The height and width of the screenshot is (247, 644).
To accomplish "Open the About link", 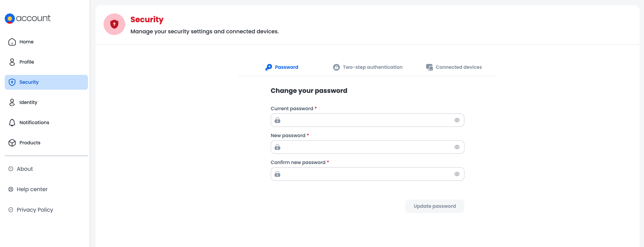I will pyautogui.click(x=25, y=169).
